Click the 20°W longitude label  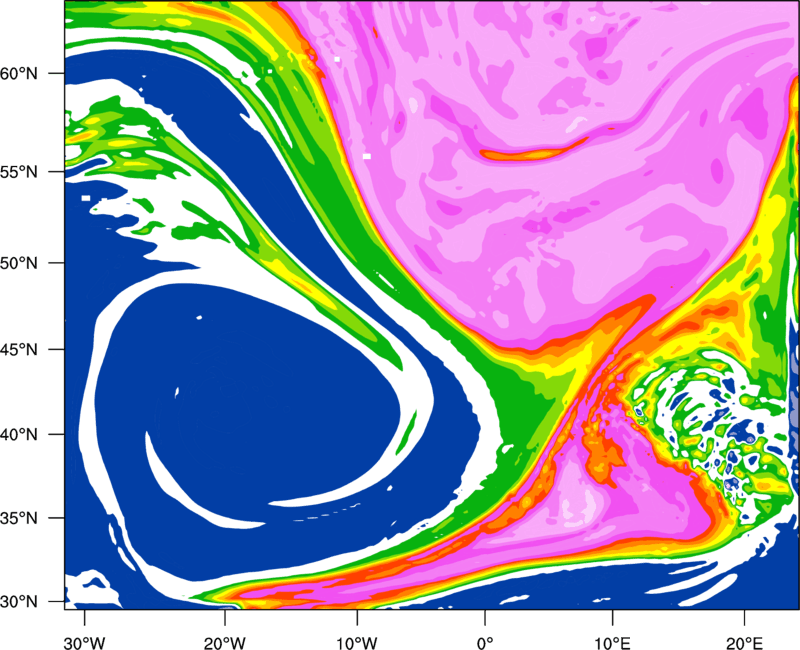coord(225,643)
